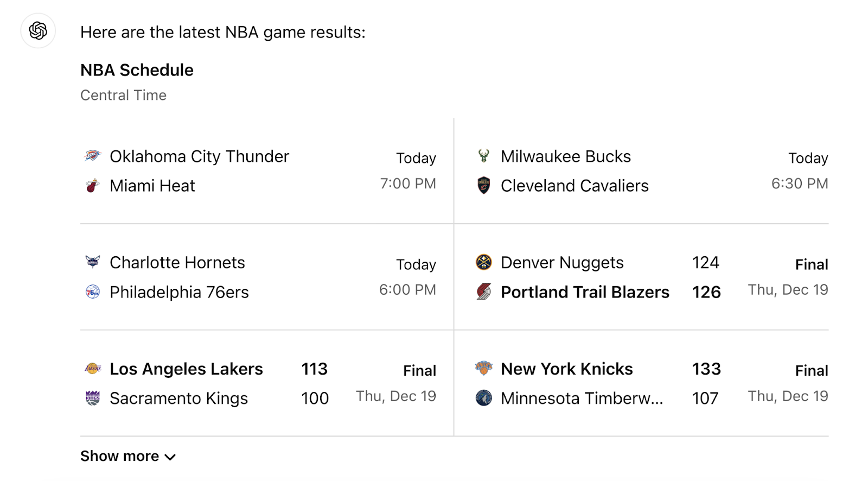Click the chevron next to Show more
This screenshot has height=481, width=868.
point(170,457)
